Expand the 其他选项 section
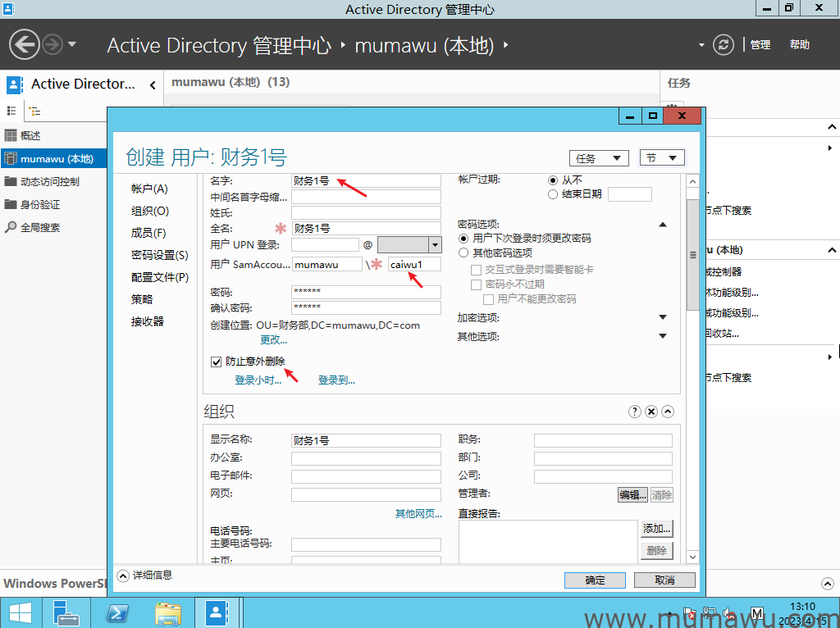840x628 pixels. tap(663, 336)
